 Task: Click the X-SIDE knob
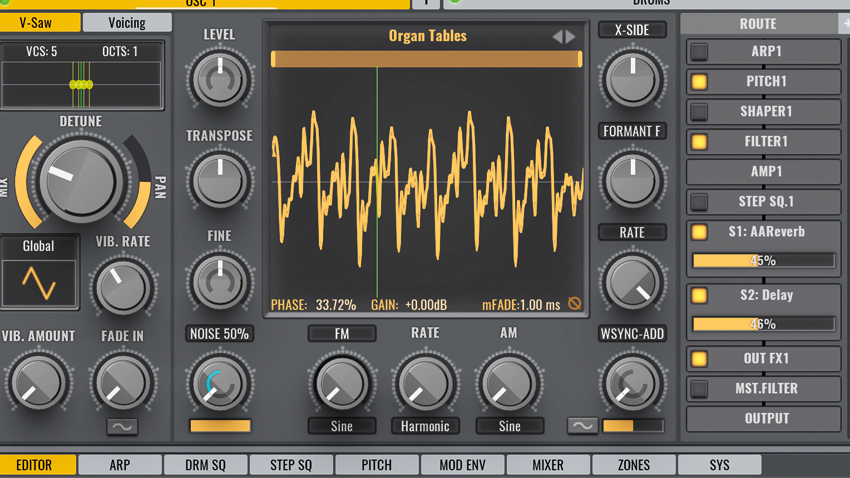(x=633, y=79)
